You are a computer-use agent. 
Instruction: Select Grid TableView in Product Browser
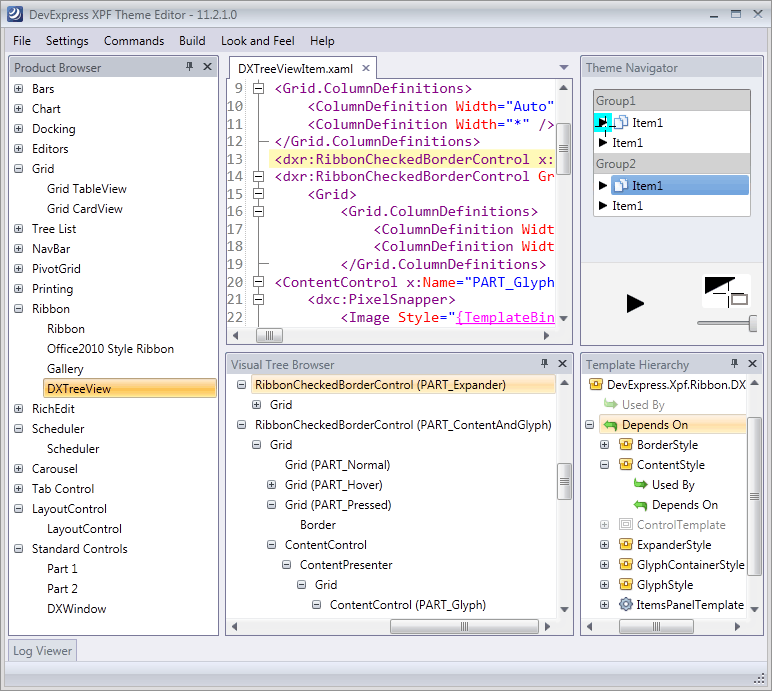tap(87, 189)
